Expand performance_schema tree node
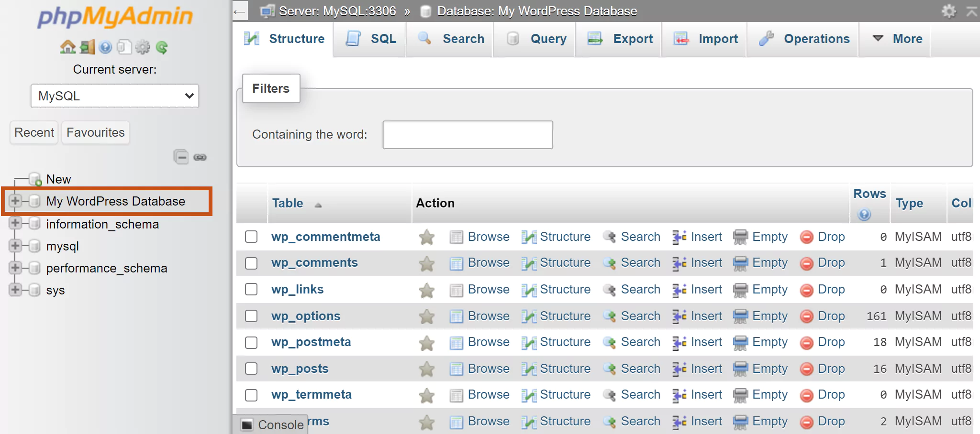 point(15,268)
